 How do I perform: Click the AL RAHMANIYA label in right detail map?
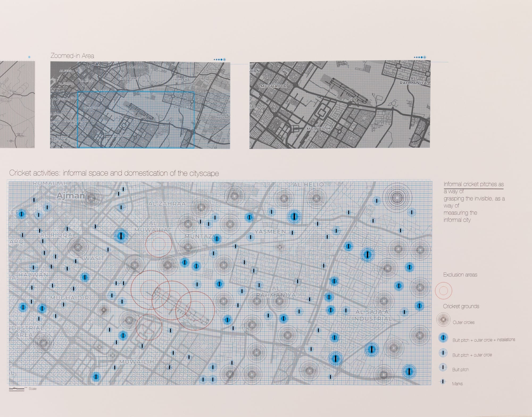point(413,81)
